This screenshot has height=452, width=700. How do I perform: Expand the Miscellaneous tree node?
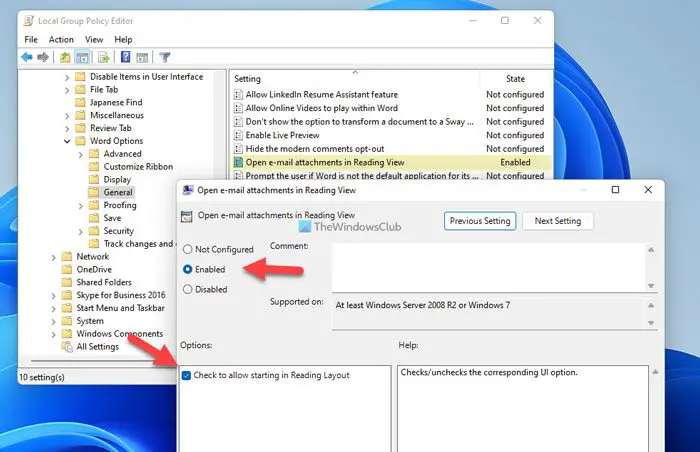[x=67, y=116]
